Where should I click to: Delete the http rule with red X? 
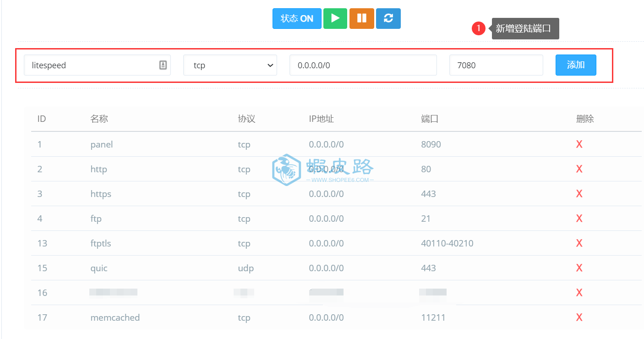click(x=579, y=169)
